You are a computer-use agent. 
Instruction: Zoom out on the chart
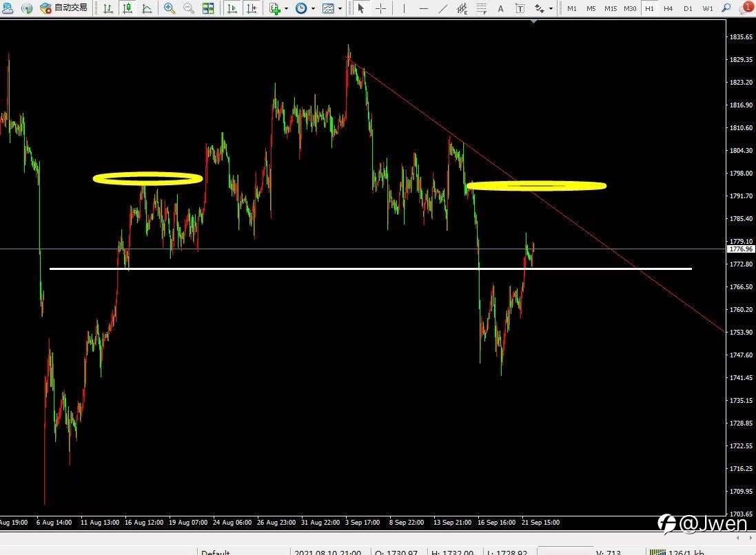[189, 8]
